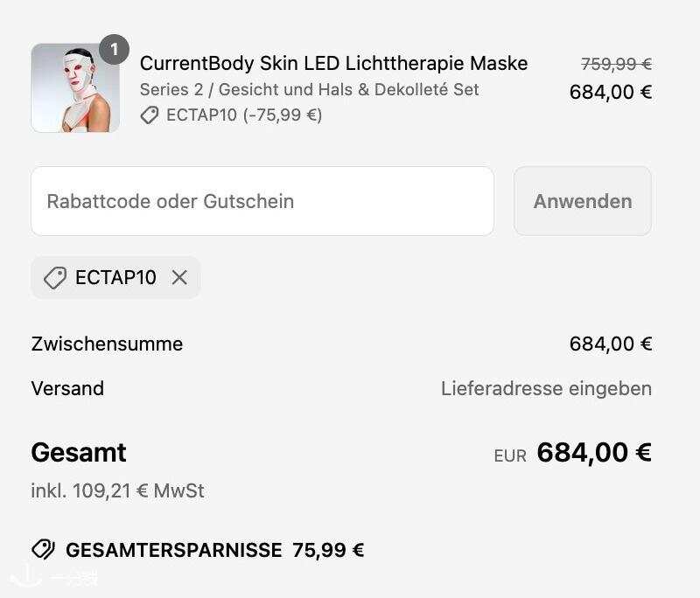700x598 pixels.
Task: Click the crossed-out price 759,99 €
Action: tap(616, 64)
